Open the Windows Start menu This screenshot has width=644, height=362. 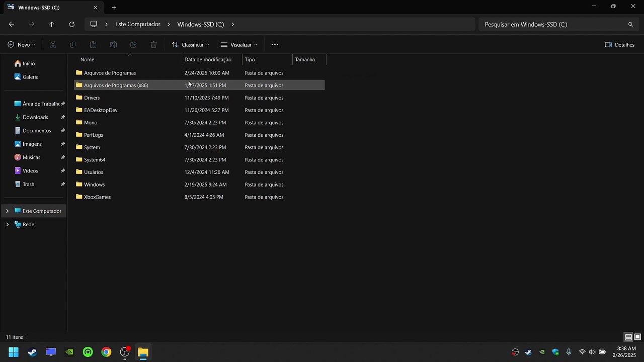14,352
